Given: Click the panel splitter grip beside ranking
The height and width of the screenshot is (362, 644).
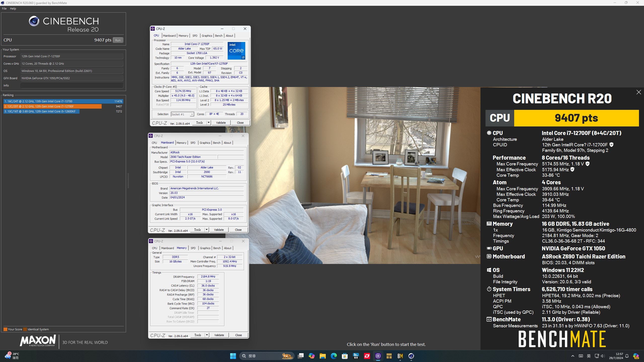Looking at the screenshot, I should point(128,180).
